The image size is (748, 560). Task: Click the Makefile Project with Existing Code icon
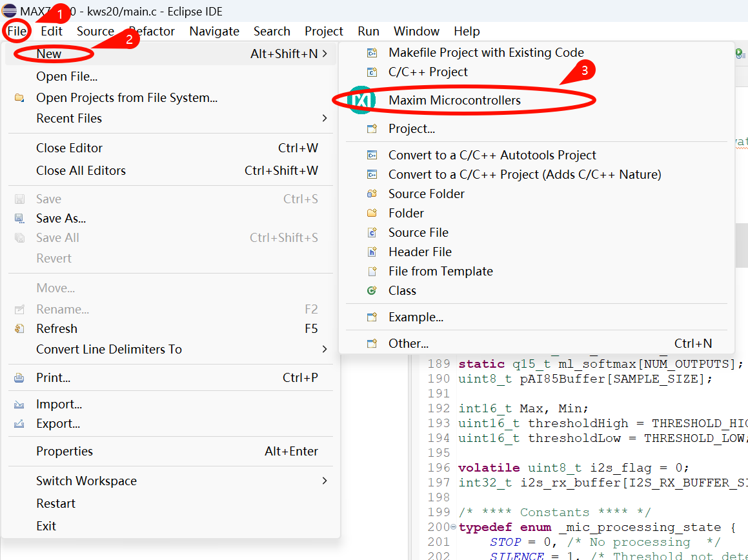point(372,52)
